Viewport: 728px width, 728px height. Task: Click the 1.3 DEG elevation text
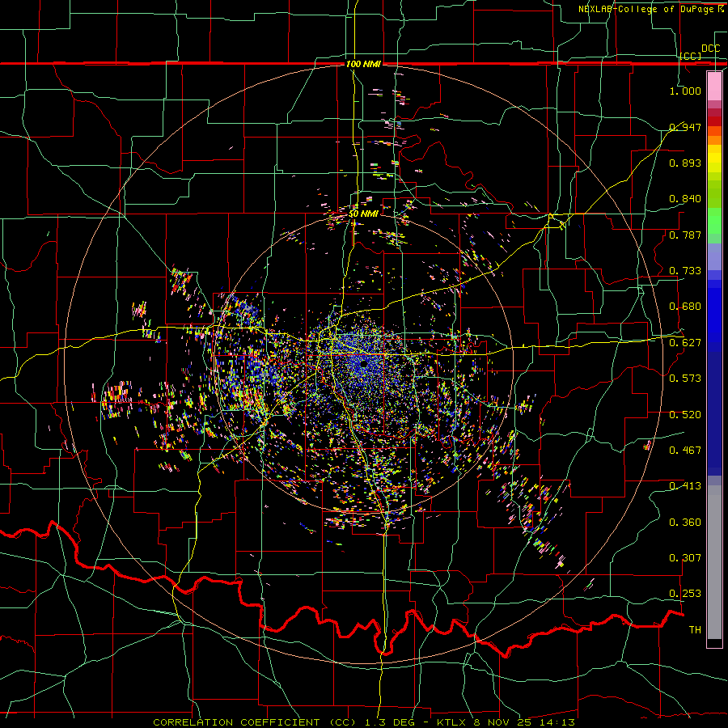coord(390,722)
